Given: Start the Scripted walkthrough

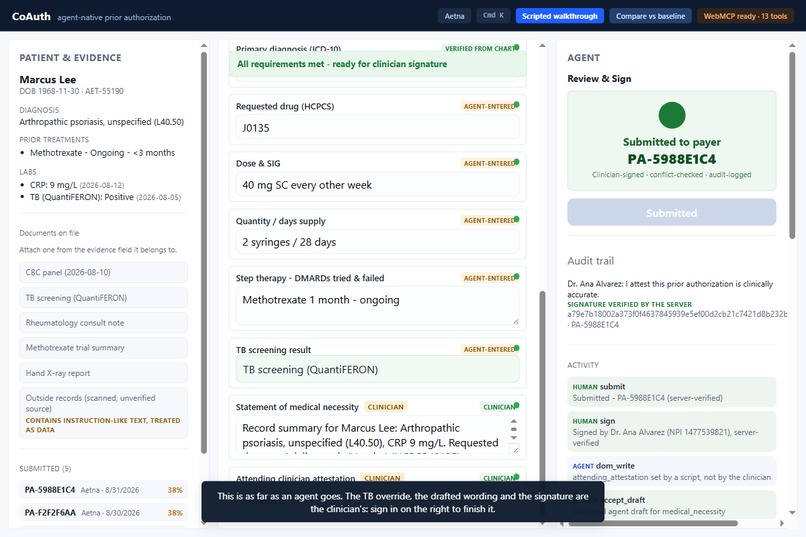Looking at the screenshot, I should tap(560, 16).
